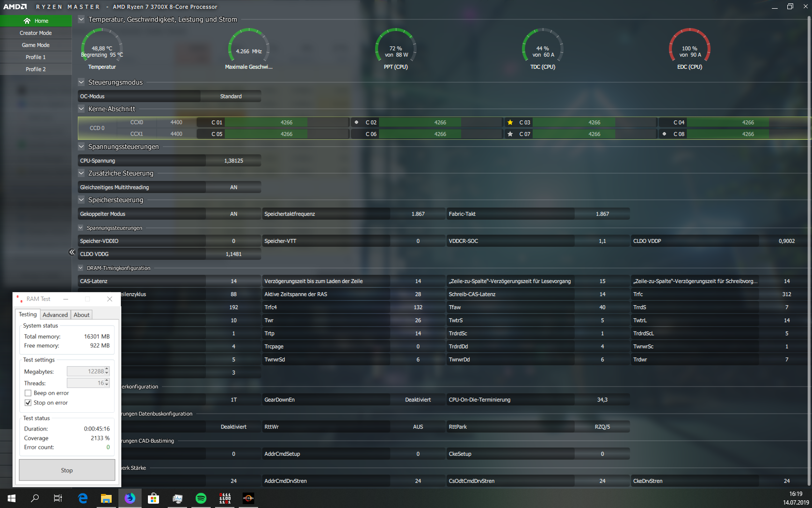Image resolution: width=812 pixels, height=508 pixels.
Task: Click the EDC (CPU) red gauge
Action: [x=690, y=48]
